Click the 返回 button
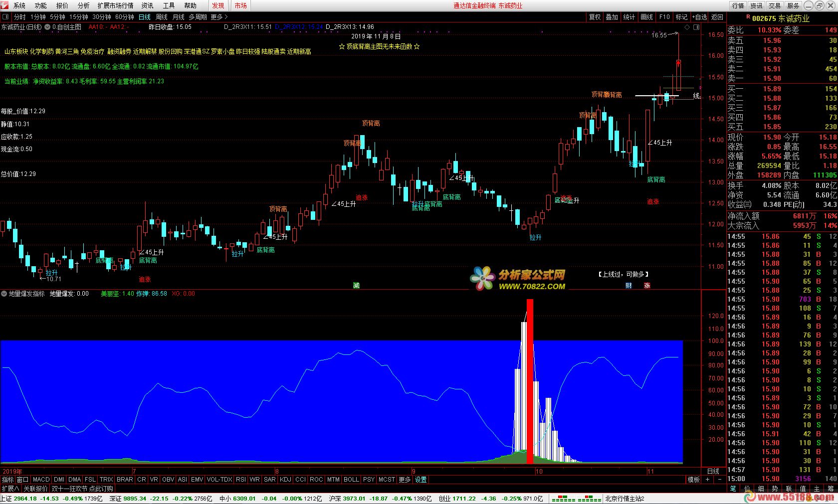This screenshot has width=838, height=504. [x=717, y=17]
